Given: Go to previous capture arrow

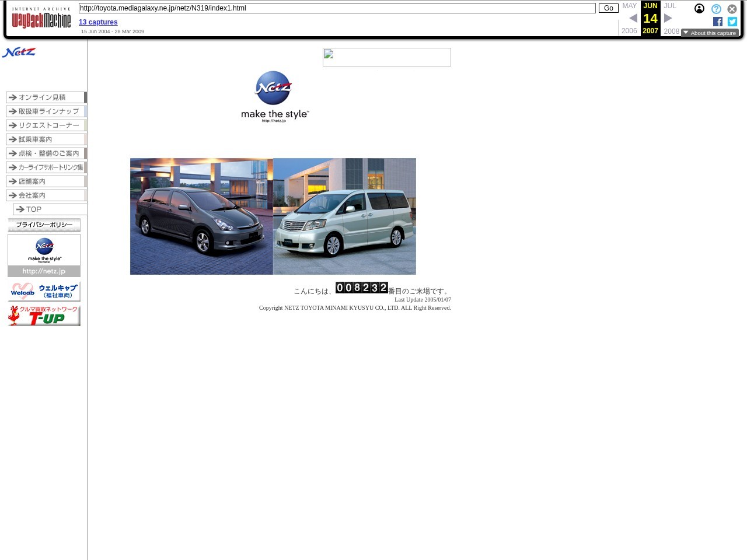Looking at the screenshot, I should 633,18.
